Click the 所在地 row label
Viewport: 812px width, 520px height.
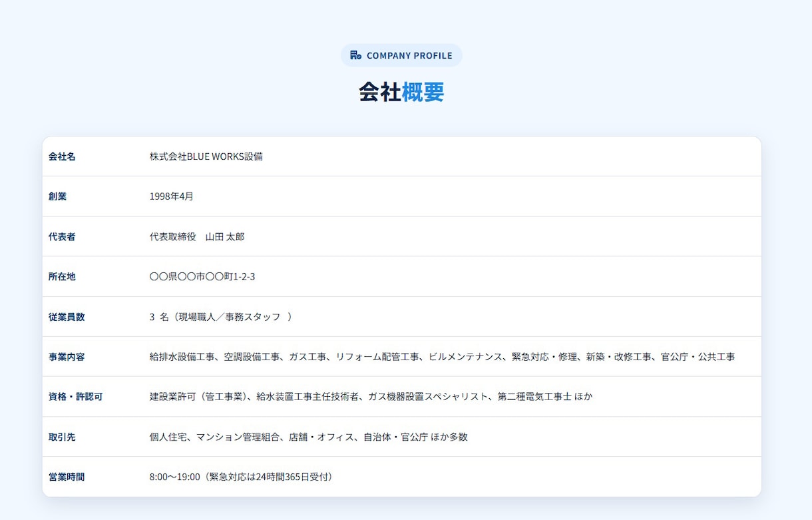click(x=62, y=276)
